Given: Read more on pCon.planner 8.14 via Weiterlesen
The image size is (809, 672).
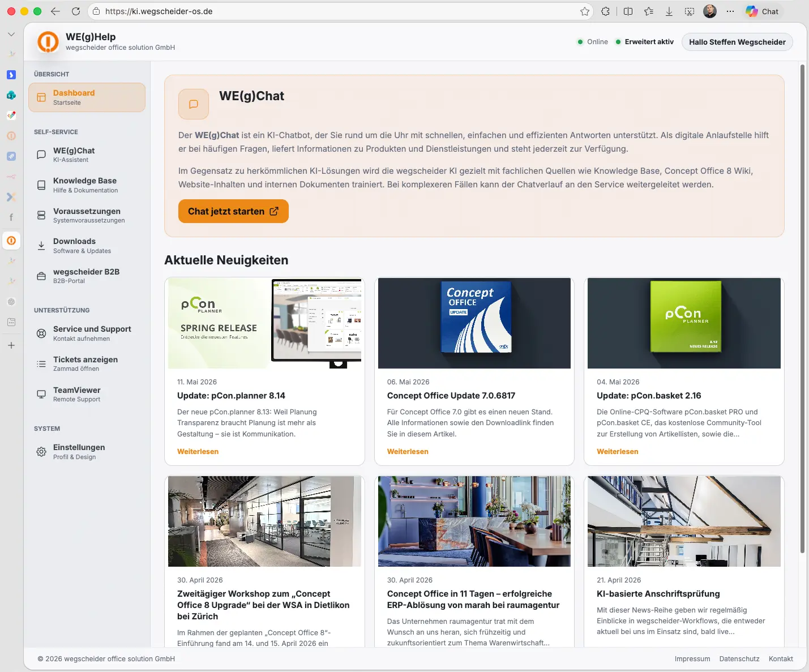Looking at the screenshot, I should point(198,452).
